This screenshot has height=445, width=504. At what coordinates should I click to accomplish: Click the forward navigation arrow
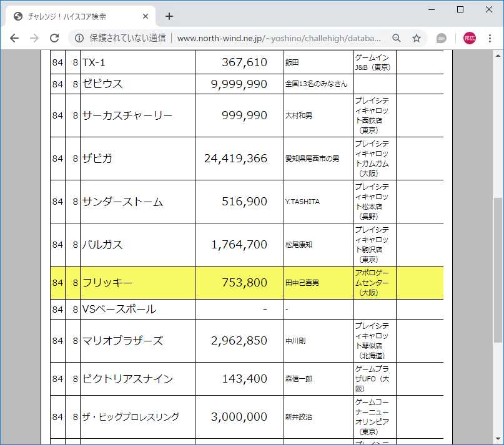(x=34, y=38)
